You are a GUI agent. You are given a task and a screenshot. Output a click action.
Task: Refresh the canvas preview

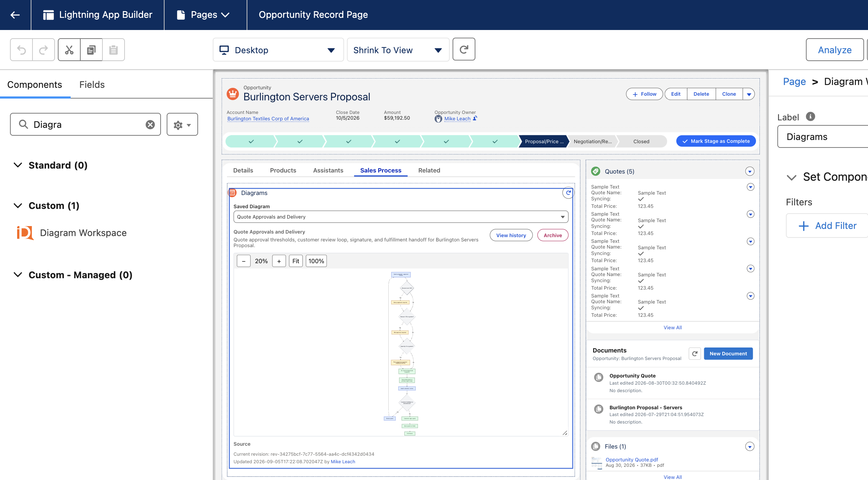(x=464, y=49)
